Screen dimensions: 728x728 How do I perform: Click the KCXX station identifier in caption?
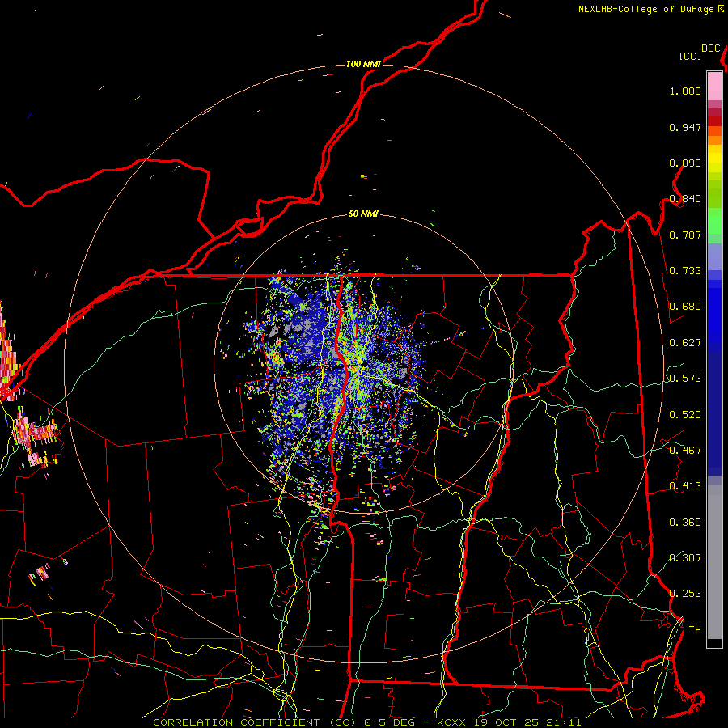[x=451, y=722]
